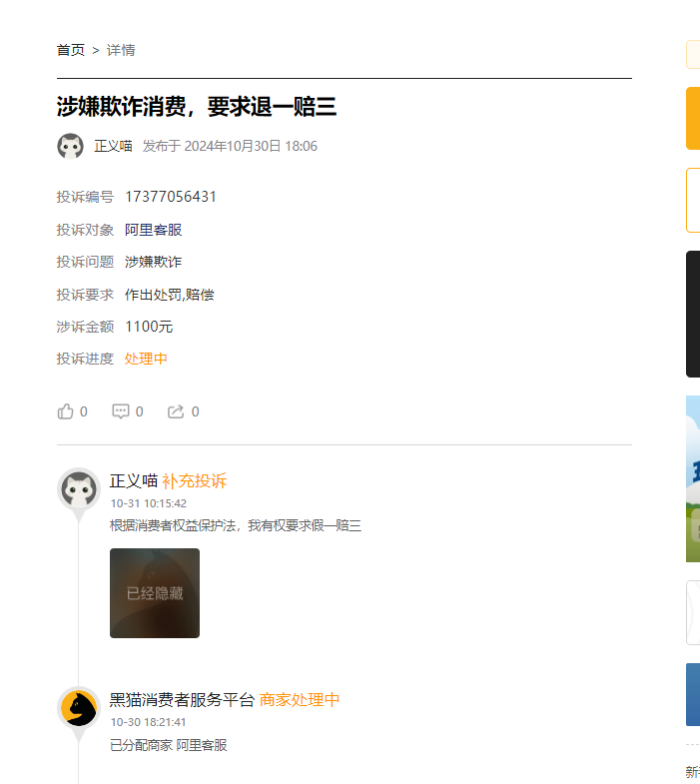Click the thumbs-up like icon
The height and width of the screenshot is (784, 700).
point(65,411)
